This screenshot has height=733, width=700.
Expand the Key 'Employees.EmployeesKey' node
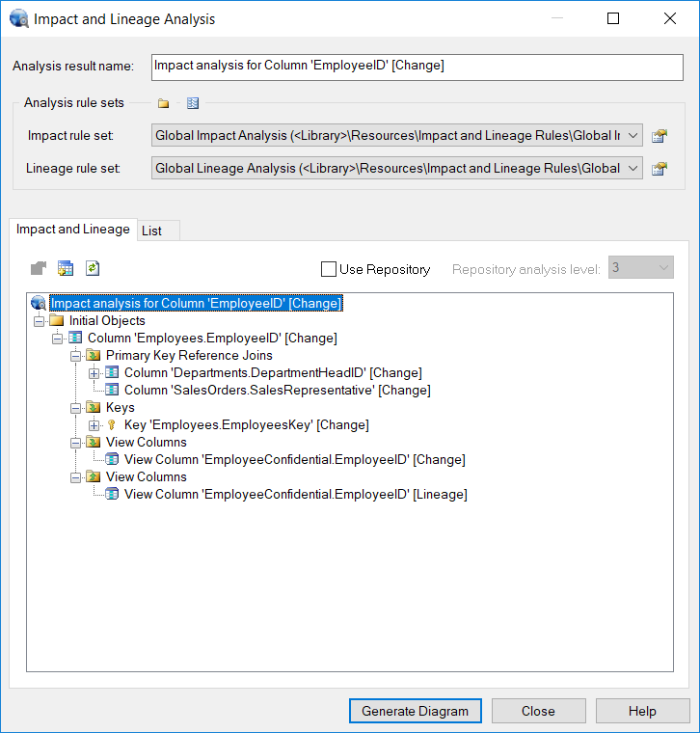(x=94, y=425)
